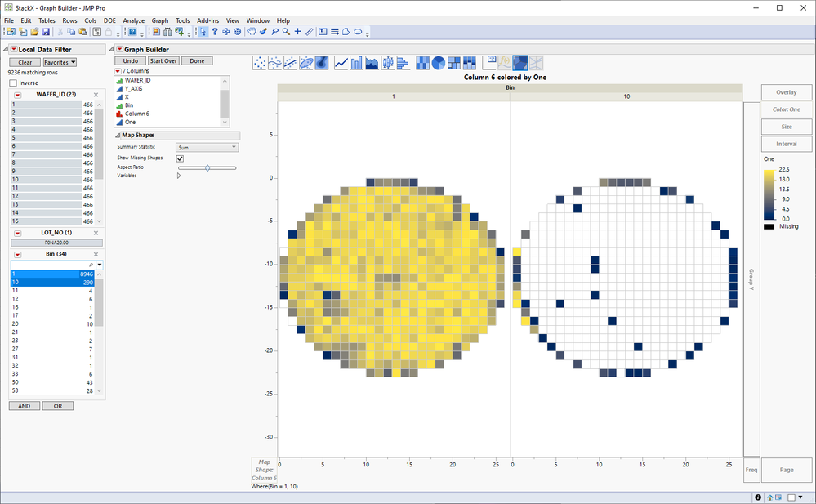Select Bin value 50 in filter list
The image size is (816, 504).
(52, 382)
